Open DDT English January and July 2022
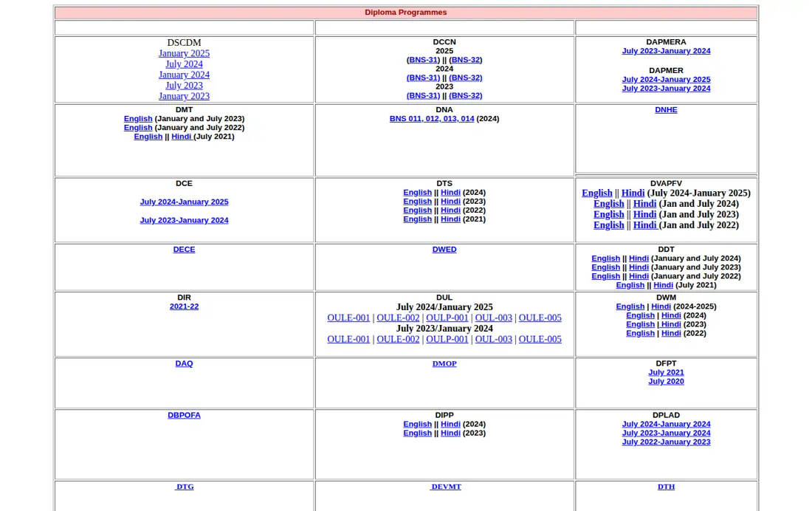Image resolution: width=812 pixels, height=511 pixels. [605, 276]
